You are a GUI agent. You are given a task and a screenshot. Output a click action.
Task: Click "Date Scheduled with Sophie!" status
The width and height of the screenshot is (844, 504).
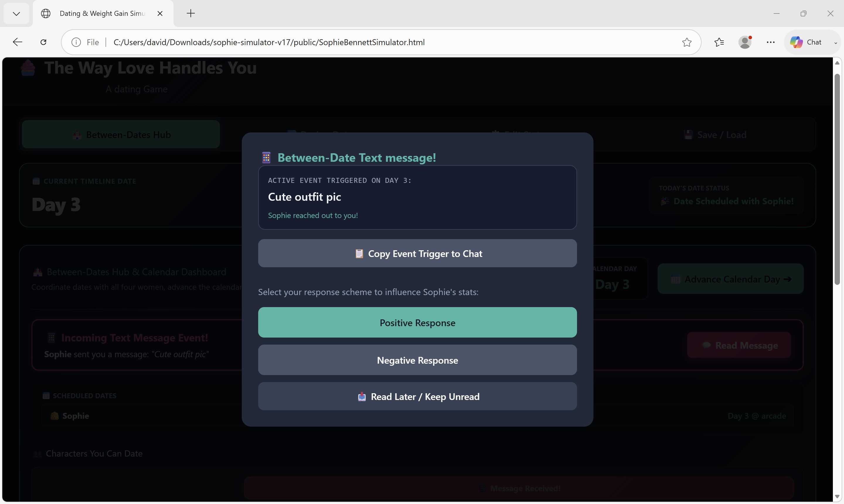[x=734, y=201]
